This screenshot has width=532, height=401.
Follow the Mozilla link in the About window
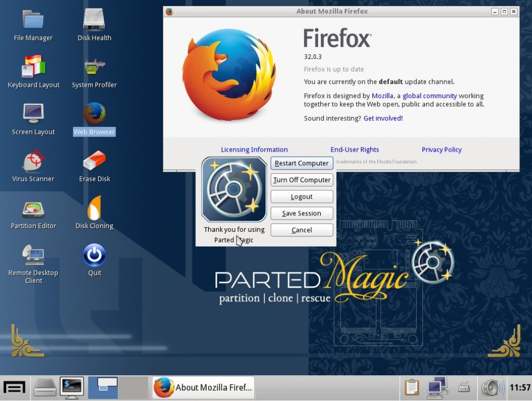tap(382, 96)
